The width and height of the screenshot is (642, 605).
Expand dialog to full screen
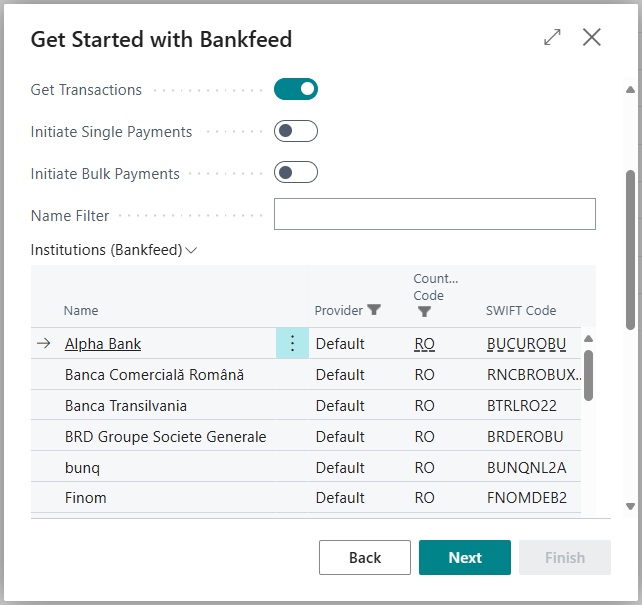(x=552, y=37)
